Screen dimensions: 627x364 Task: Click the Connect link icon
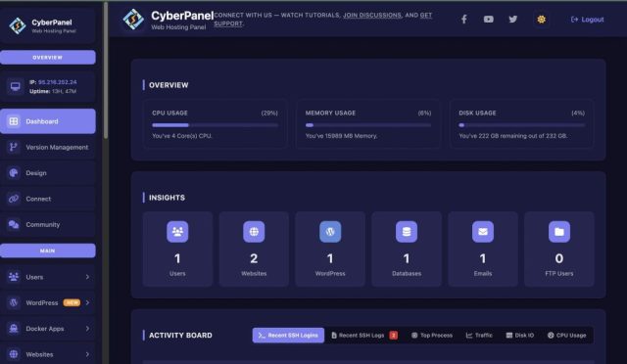[x=14, y=199]
